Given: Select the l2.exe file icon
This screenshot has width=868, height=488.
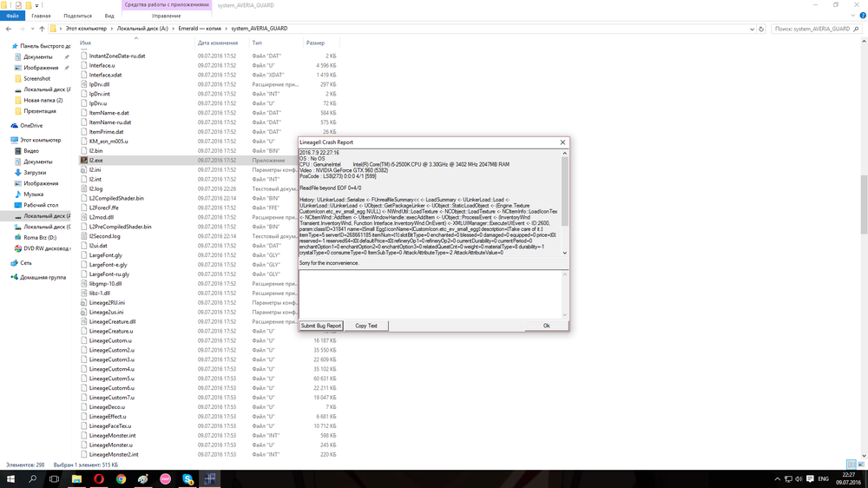Looking at the screenshot, I should coord(84,161).
